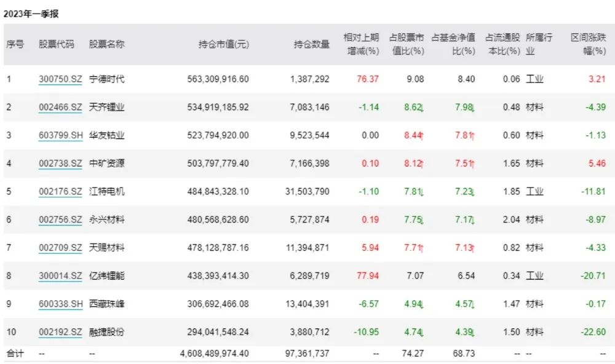Select stock name 宁德时代
The height and width of the screenshot is (364, 615).
tap(106, 79)
